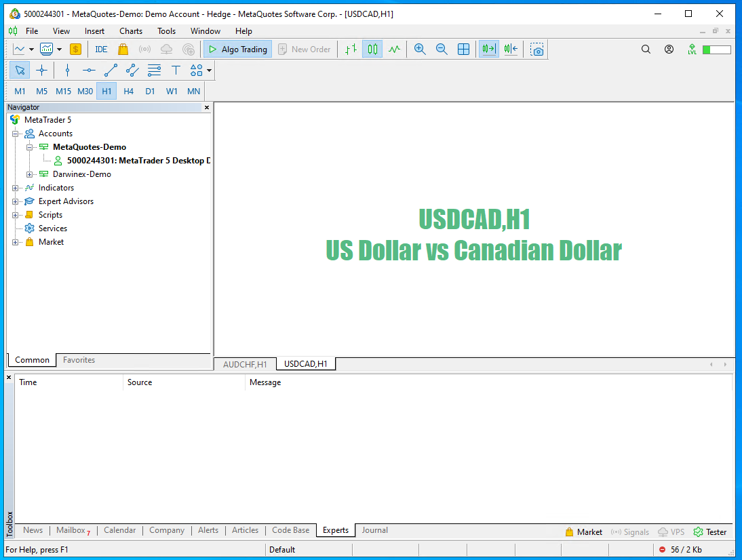Open the user account profile icon
The image size is (742, 560).
669,49
